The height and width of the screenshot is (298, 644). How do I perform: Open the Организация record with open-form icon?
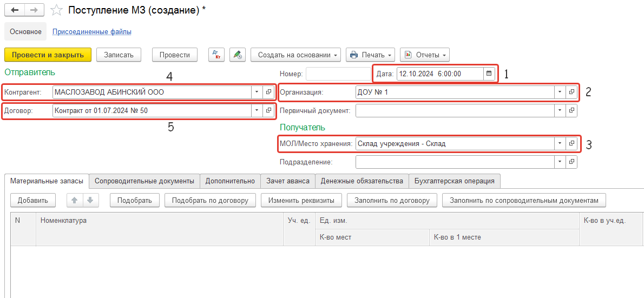571,92
